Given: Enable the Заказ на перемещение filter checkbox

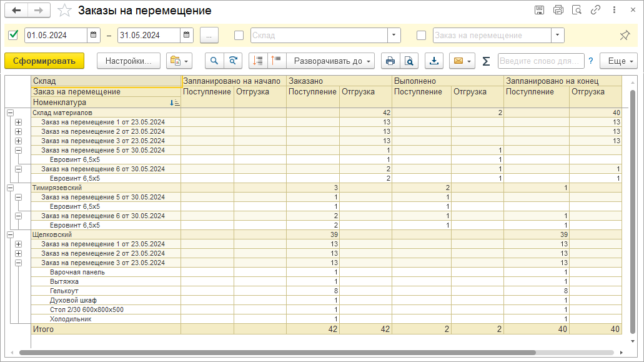Looking at the screenshot, I should 421,35.
